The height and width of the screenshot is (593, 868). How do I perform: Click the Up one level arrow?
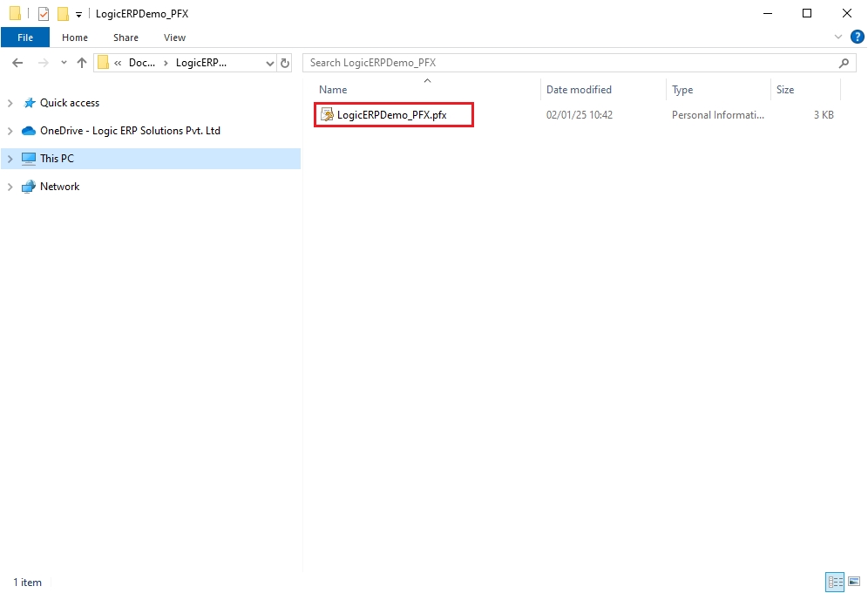[x=82, y=63]
